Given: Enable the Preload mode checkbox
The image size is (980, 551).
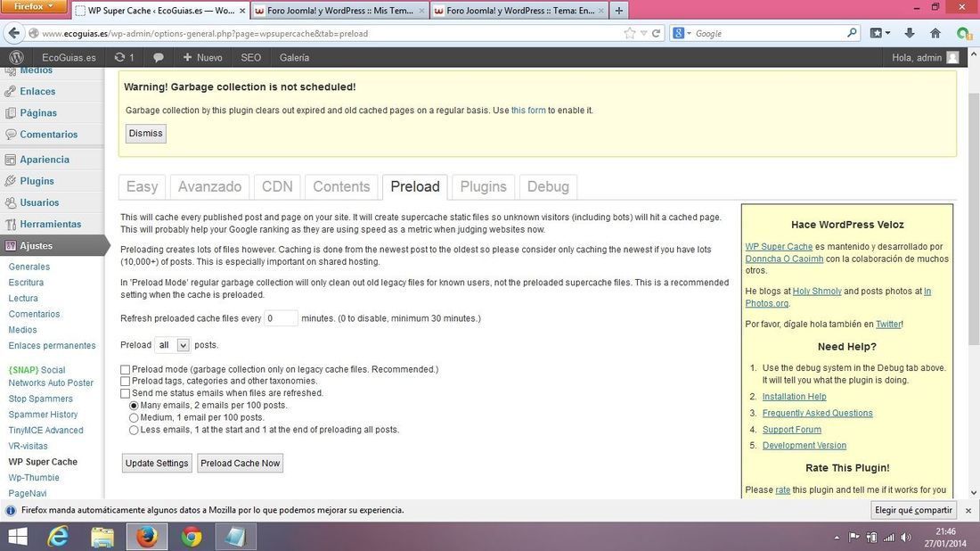Looking at the screenshot, I should pyautogui.click(x=125, y=370).
